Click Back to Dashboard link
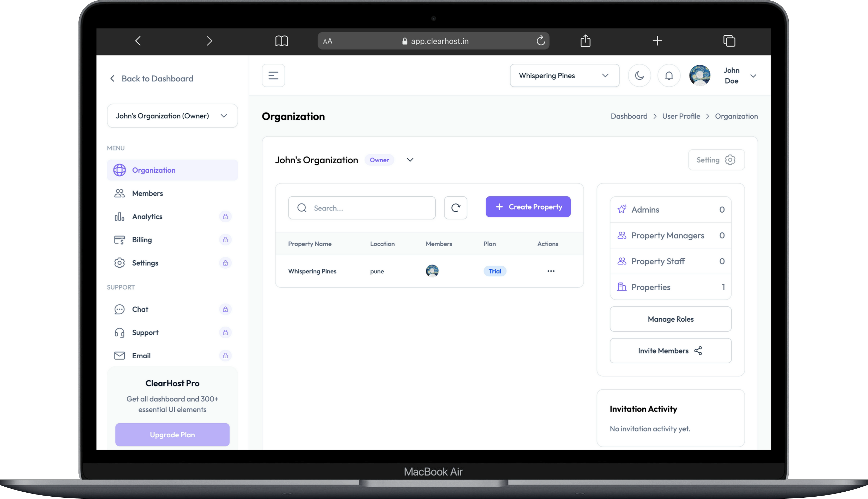Viewport: 868px width, 499px height. pyautogui.click(x=151, y=79)
